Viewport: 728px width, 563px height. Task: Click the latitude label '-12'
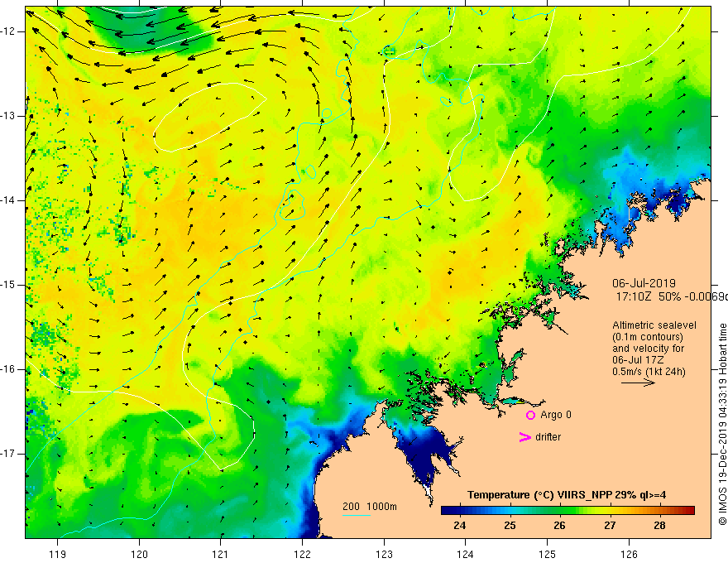click(9, 31)
